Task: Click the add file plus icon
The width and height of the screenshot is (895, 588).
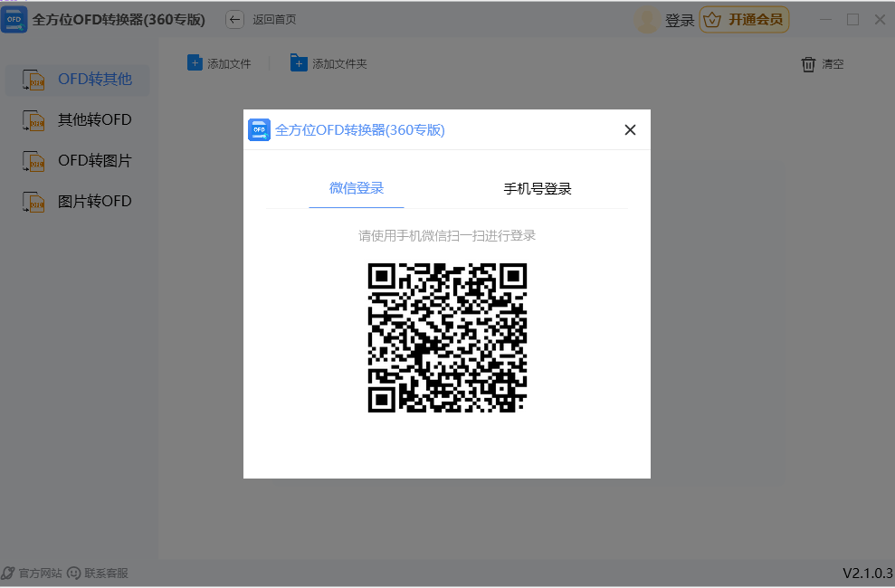Action: pyautogui.click(x=195, y=62)
